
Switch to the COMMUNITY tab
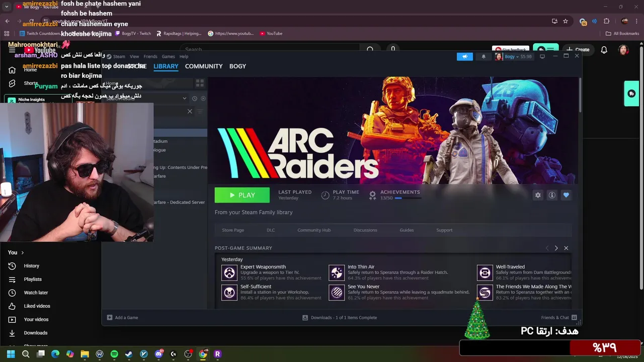coord(204,66)
